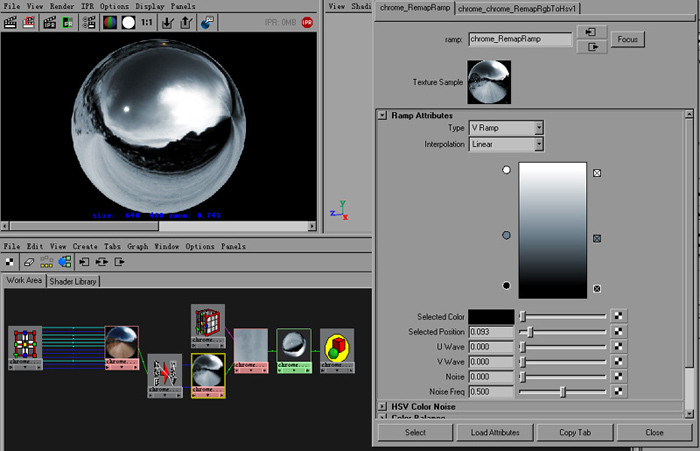This screenshot has width=700, height=451.
Task: Show output connections in Hypershade toolbar
Action: [119, 262]
